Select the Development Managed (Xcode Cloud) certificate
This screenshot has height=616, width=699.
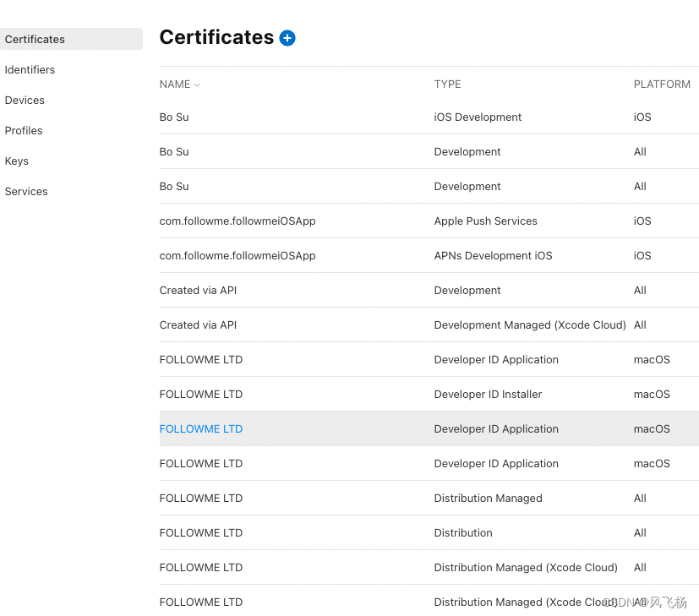(x=198, y=324)
